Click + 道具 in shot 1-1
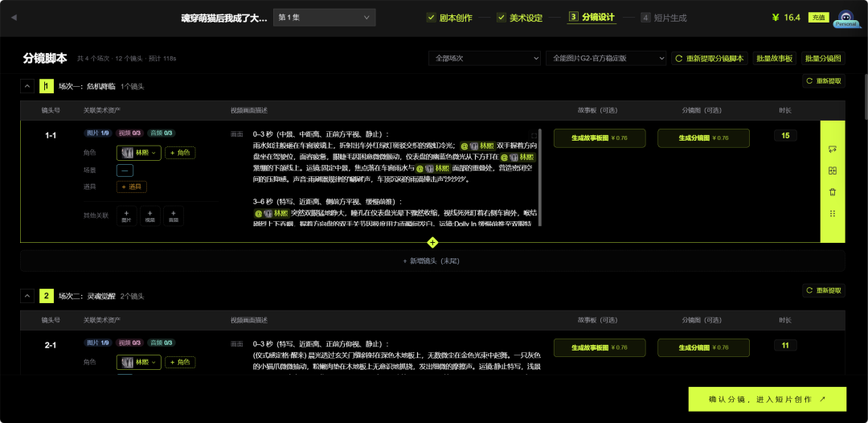The image size is (868, 423). (x=132, y=187)
